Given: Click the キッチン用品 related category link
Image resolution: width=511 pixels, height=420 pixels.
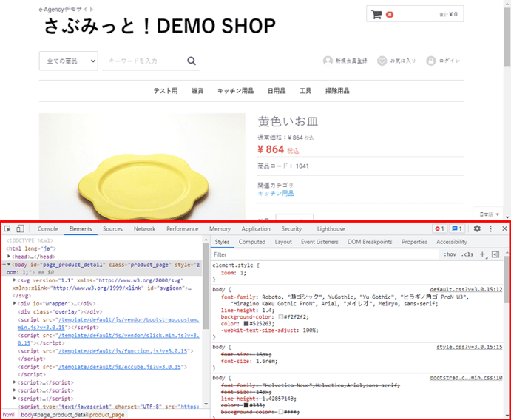Looking at the screenshot, I should tap(276, 193).
